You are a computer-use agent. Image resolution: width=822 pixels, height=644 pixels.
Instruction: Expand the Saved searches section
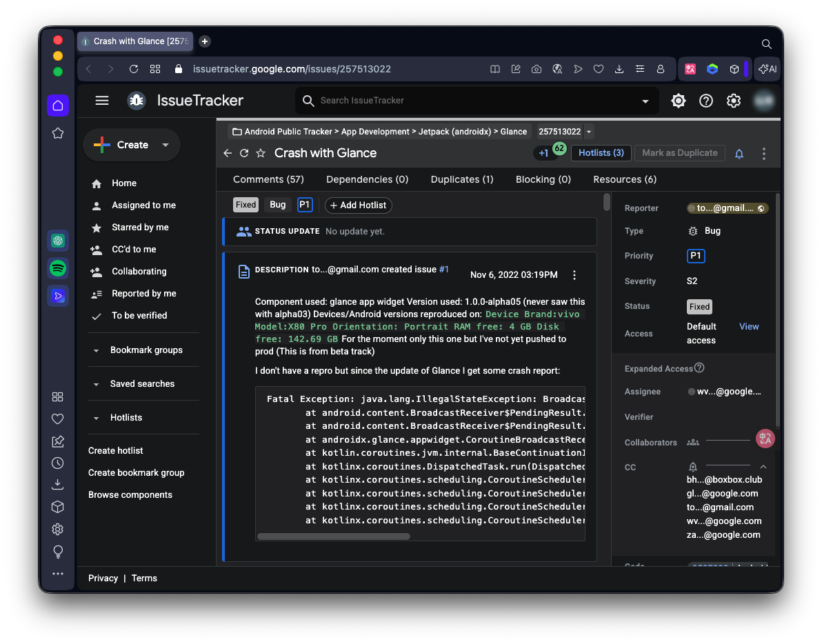click(96, 384)
